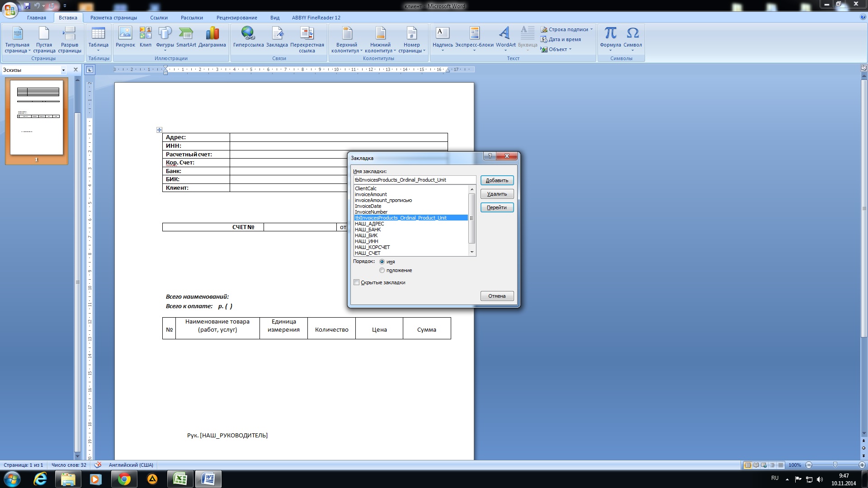Switch to the Главная ribbon tab

coord(36,18)
